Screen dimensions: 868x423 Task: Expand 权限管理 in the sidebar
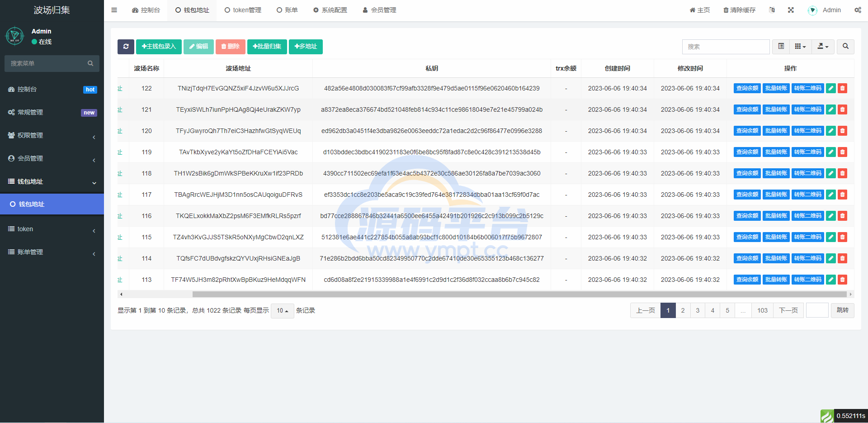pyautogui.click(x=52, y=135)
